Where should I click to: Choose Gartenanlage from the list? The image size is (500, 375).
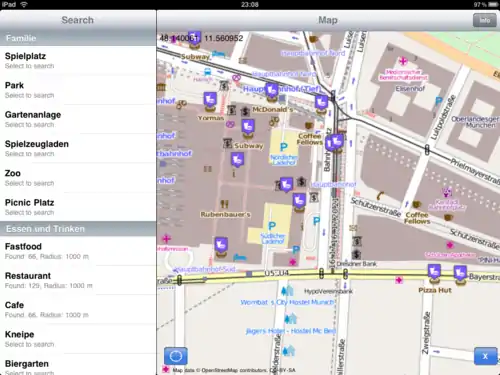pyautogui.click(x=78, y=119)
